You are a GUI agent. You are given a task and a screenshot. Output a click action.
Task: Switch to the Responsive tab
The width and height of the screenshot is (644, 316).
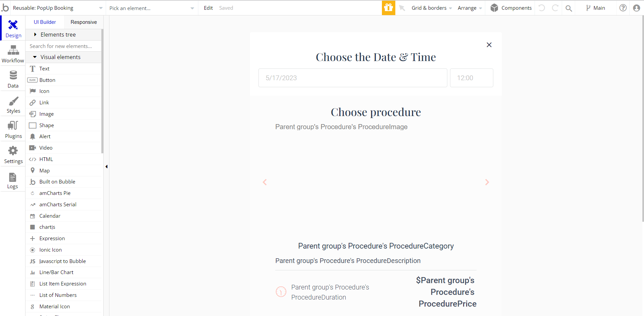(x=84, y=22)
